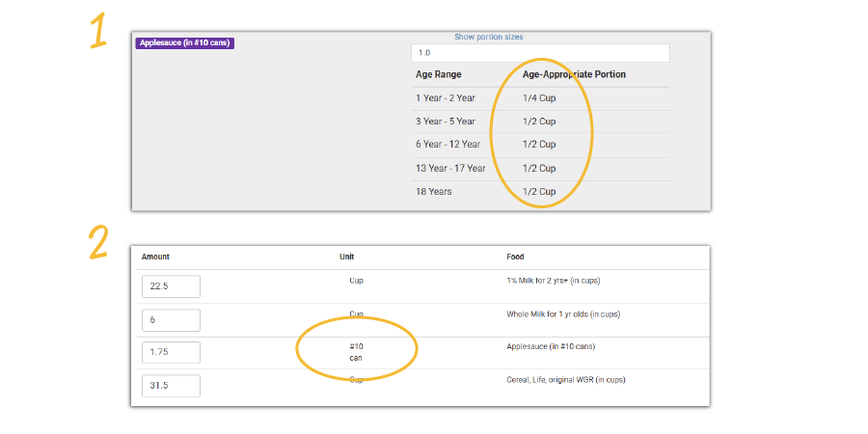Click the #10 can unit cell
The image size is (868, 434).
coord(356,352)
